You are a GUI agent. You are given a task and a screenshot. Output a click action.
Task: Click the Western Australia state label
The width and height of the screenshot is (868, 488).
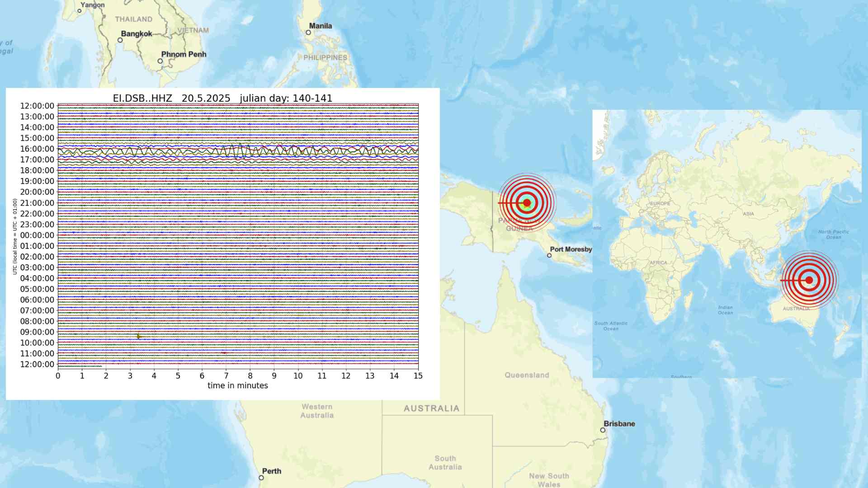[x=317, y=411]
